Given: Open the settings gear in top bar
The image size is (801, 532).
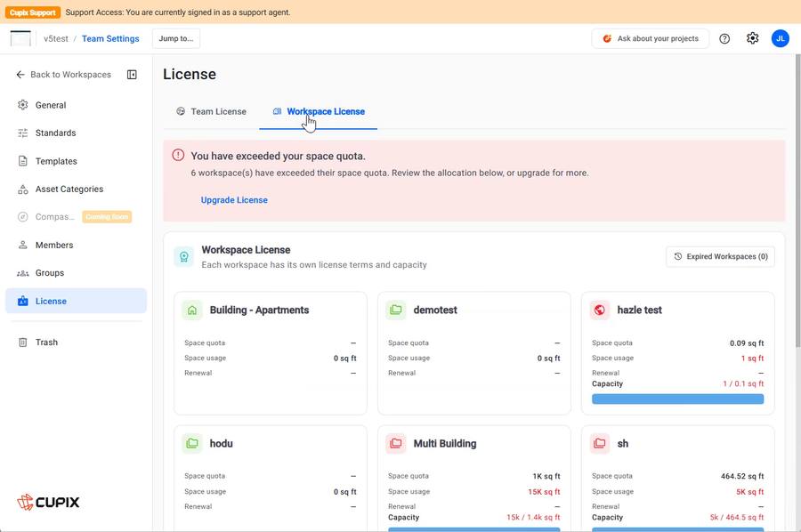Looking at the screenshot, I should [752, 38].
